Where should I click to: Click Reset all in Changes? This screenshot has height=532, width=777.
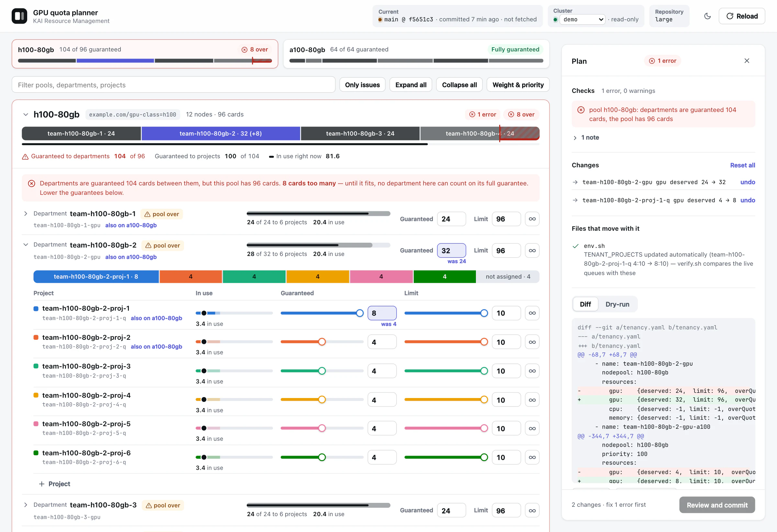742,165
